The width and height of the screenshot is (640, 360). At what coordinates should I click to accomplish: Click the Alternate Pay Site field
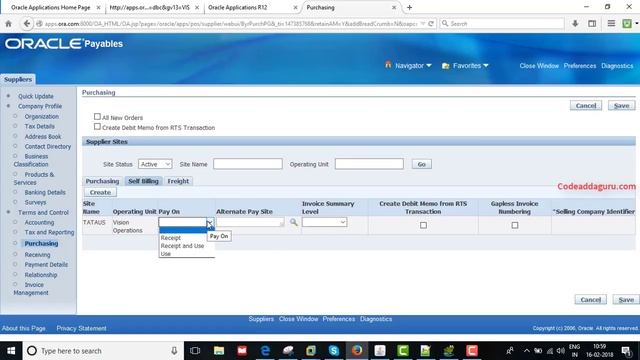(x=250, y=222)
